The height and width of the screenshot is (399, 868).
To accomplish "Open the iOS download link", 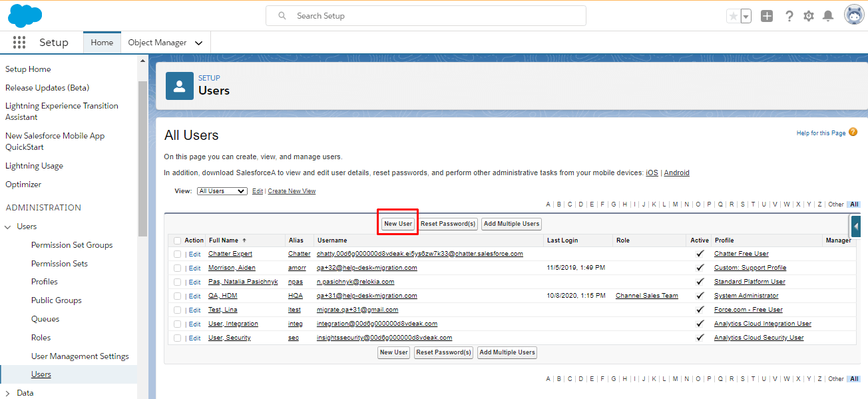I will coord(652,173).
